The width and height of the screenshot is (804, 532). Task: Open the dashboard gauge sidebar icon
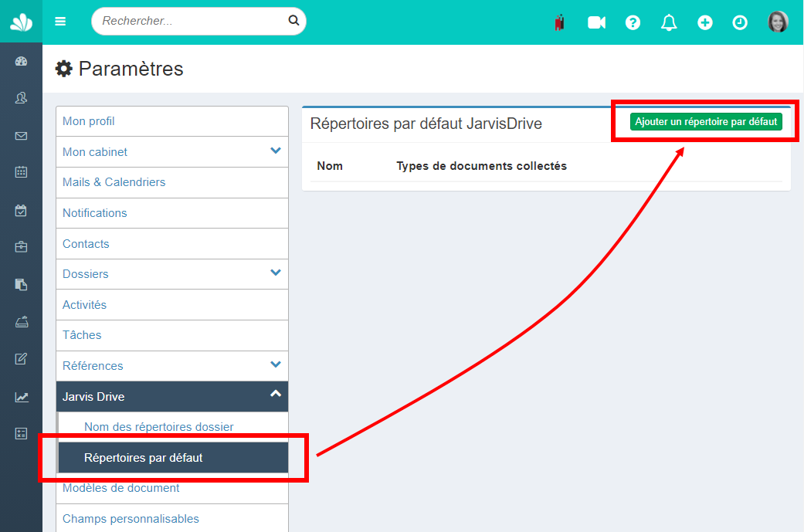(21, 62)
